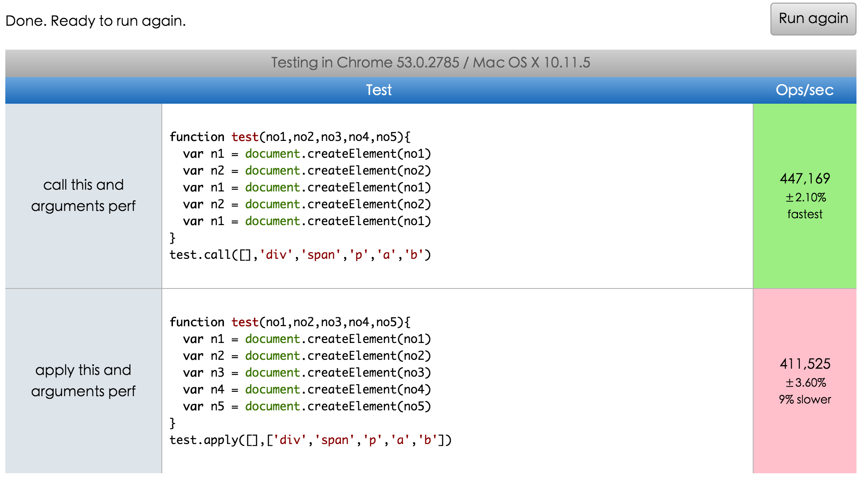Click the 447,169 ops result
Viewport: 868px width, 483px height.
[x=805, y=179]
